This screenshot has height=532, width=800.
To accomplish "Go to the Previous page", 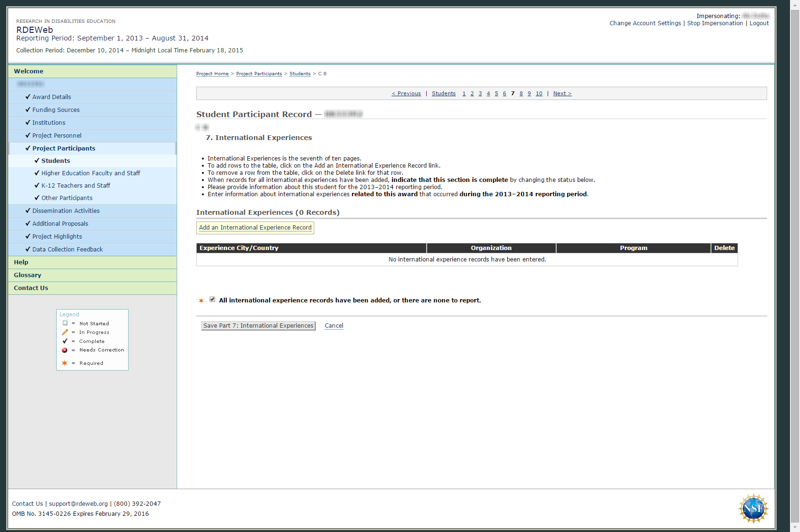I will [x=406, y=94].
